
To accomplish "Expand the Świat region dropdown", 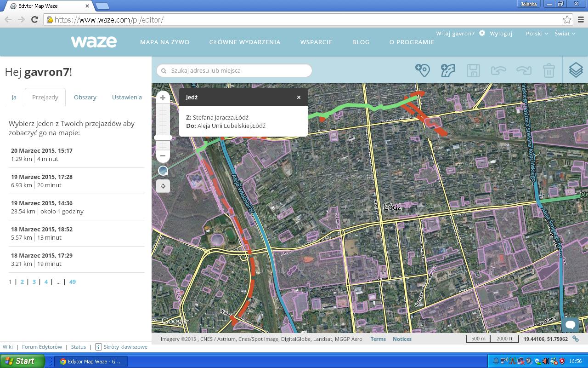I will pyautogui.click(x=565, y=34).
